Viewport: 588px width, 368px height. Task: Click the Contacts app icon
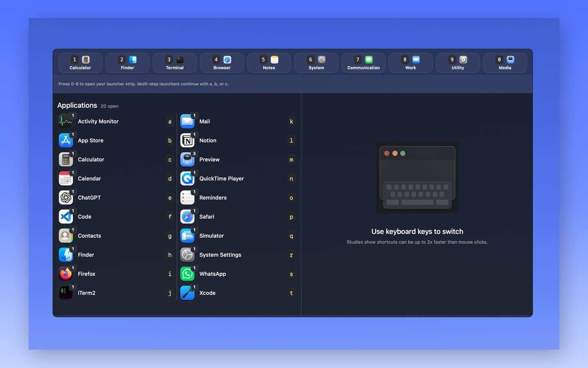click(66, 236)
